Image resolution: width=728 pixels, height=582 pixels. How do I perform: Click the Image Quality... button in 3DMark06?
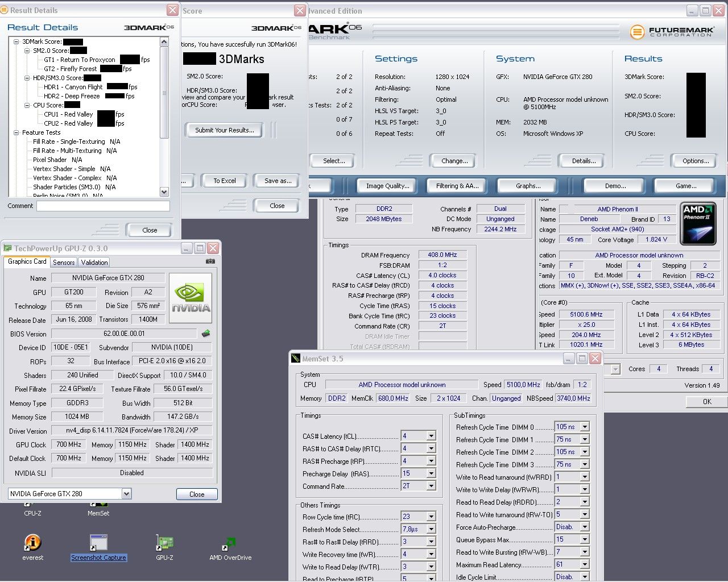pos(387,186)
